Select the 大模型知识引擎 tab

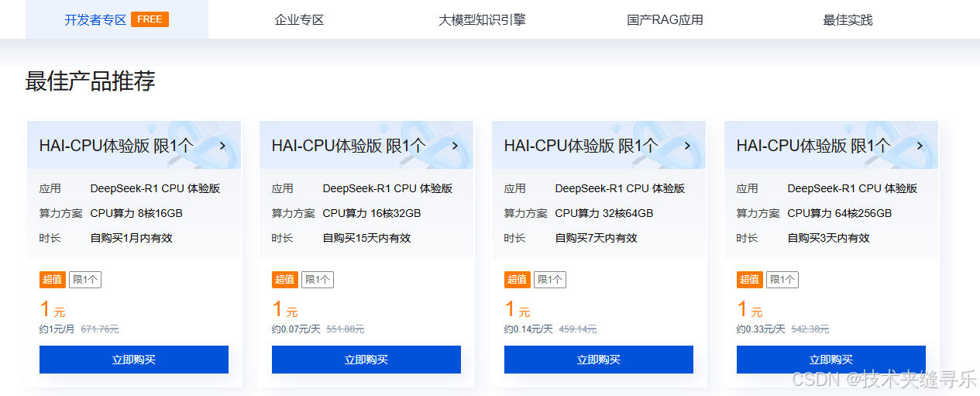(482, 19)
